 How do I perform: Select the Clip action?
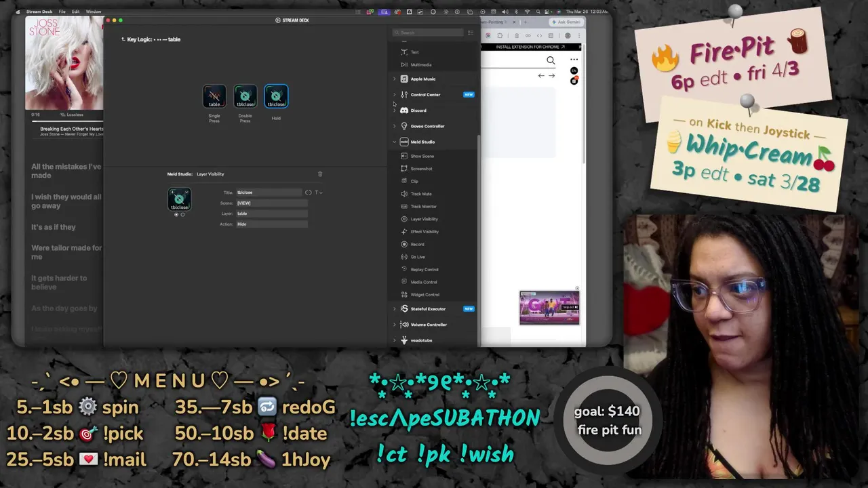[x=414, y=181]
